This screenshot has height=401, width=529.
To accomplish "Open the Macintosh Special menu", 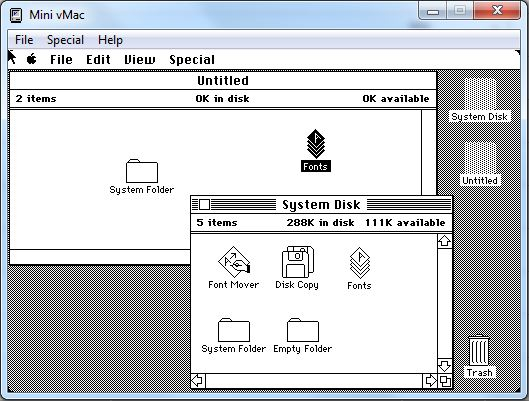I will pyautogui.click(x=192, y=60).
